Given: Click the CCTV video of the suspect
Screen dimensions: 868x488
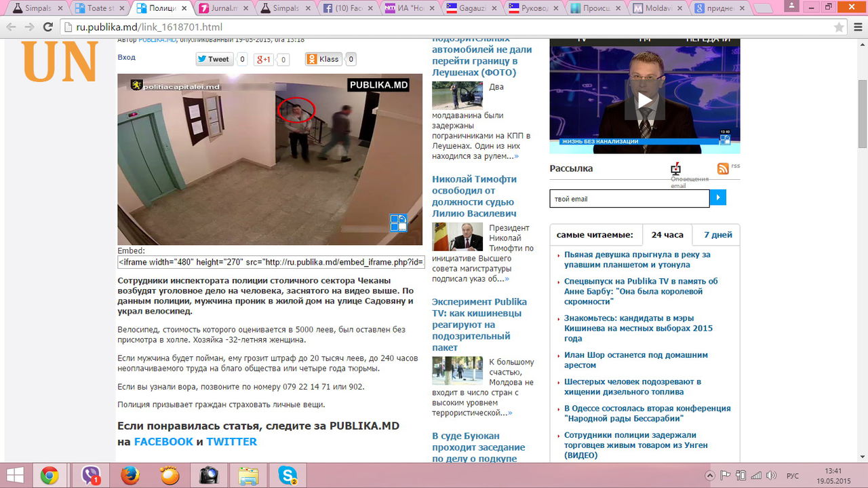Looking at the screenshot, I should tap(270, 159).
